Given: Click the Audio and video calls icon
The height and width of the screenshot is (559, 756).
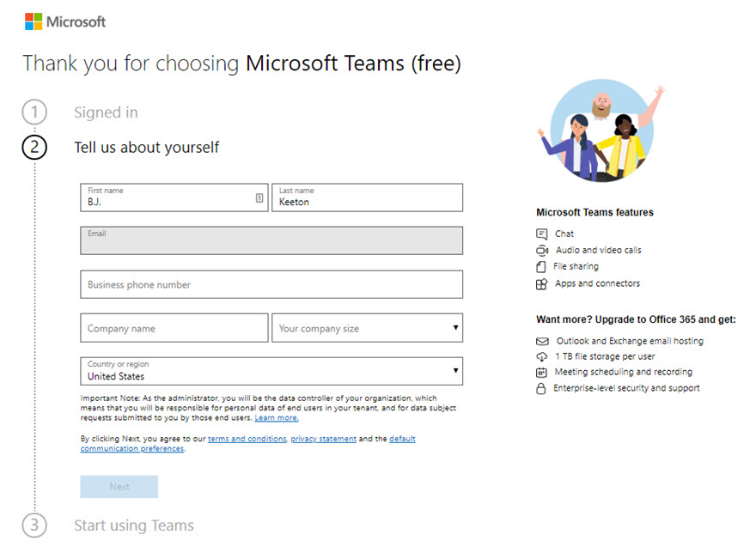Looking at the screenshot, I should click(542, 250).
